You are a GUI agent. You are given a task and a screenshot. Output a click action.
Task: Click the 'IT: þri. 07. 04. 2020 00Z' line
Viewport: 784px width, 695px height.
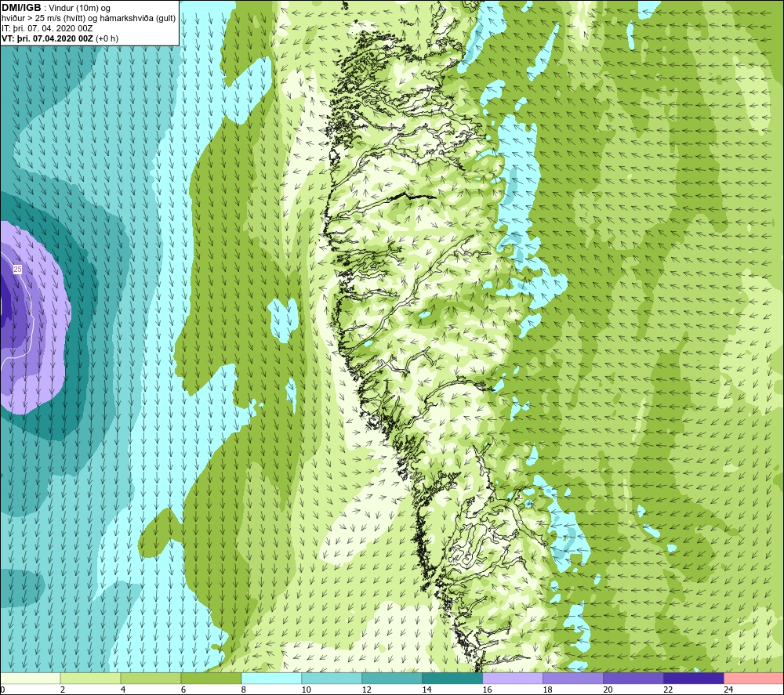(47, 28)
